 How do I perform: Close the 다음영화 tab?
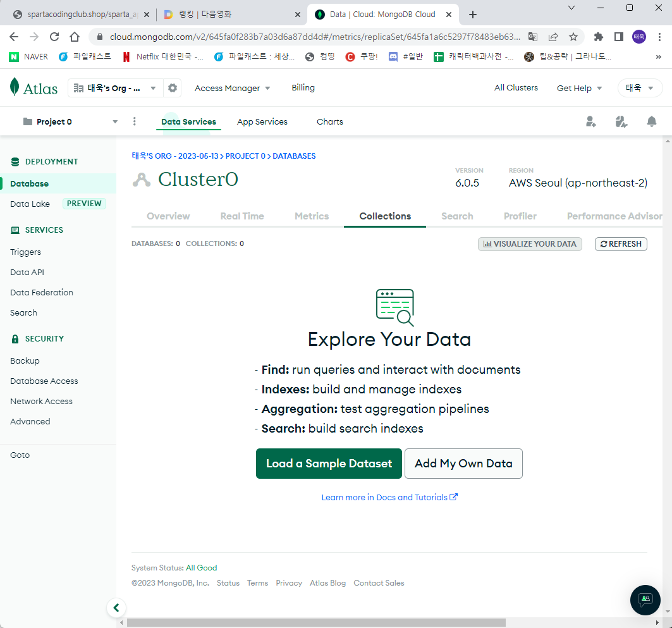coord(298,15)
